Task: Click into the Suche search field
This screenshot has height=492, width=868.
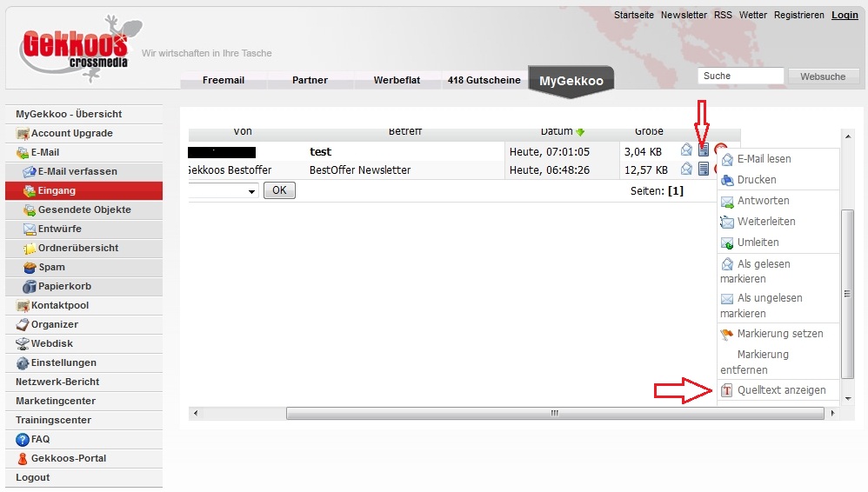Action: pos(741,76)
